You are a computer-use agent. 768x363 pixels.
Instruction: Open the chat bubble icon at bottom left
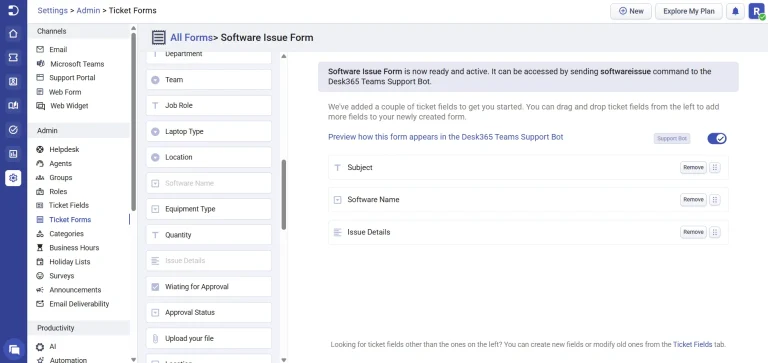14,349
